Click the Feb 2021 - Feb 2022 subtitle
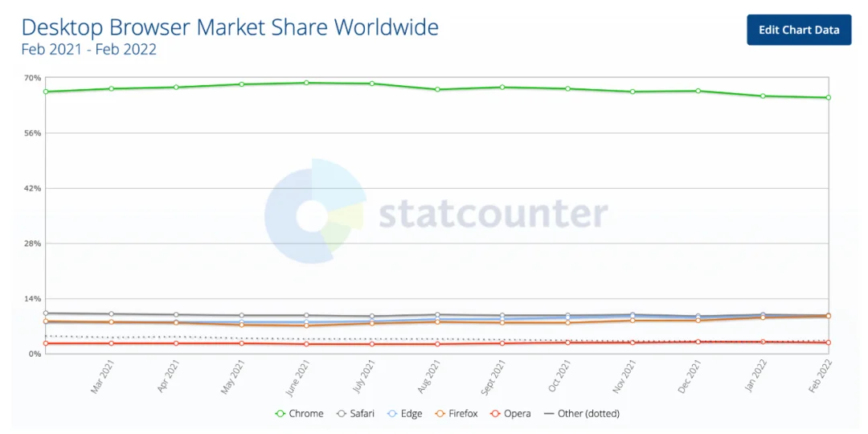Viewport: 868px width, 434px height. (88, 49)
